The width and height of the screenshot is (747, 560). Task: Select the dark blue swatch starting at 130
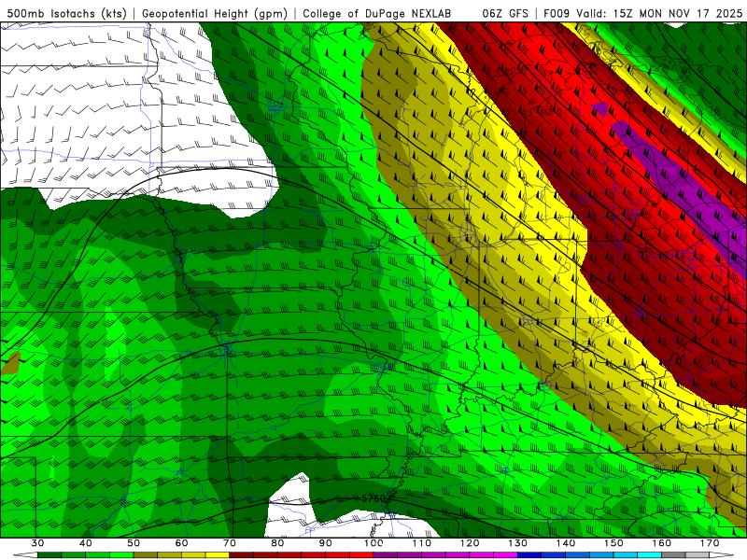click(x=529, y=555)
